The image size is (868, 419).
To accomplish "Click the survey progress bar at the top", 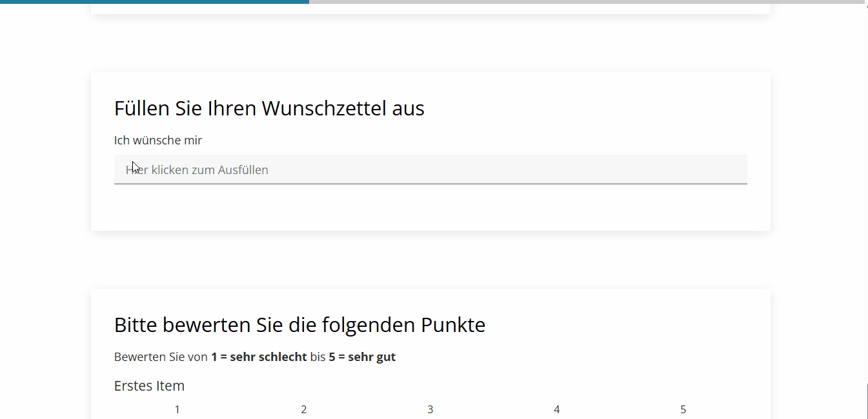I will coord(434,2).
